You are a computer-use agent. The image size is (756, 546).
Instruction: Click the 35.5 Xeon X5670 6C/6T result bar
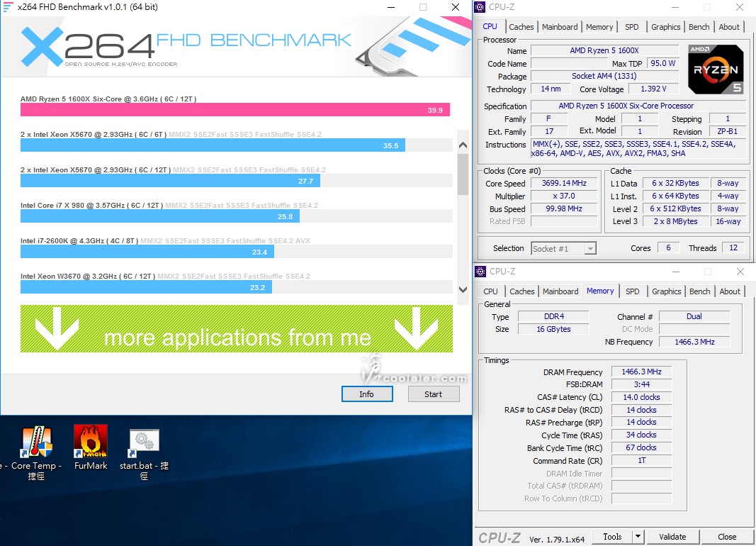coord(213,145)
